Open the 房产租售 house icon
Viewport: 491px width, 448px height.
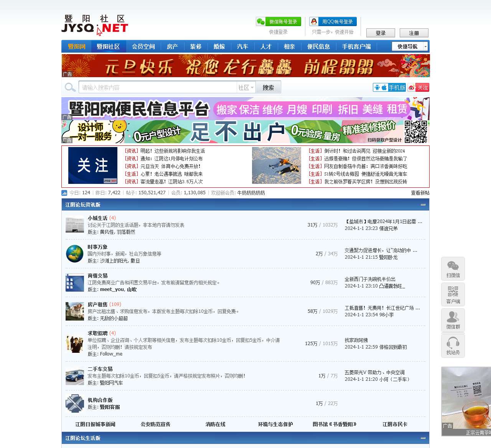pyautogui.click(x=75, y=311)
